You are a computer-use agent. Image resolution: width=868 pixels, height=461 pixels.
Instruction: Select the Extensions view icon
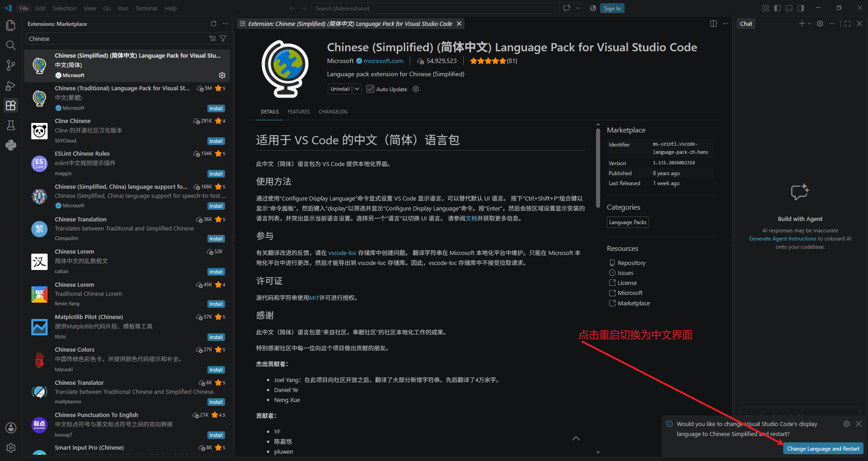pyautogui.click(x=11, y=105)
